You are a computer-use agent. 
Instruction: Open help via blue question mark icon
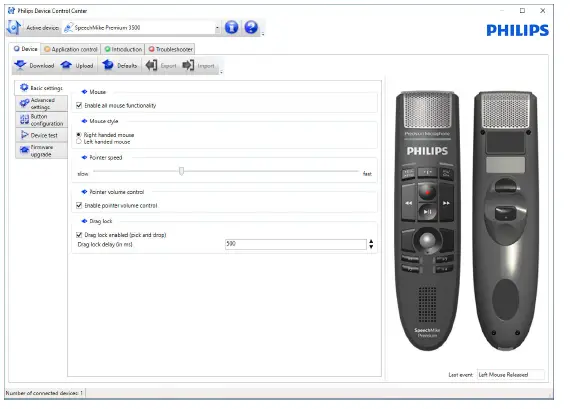coord(251,27)
